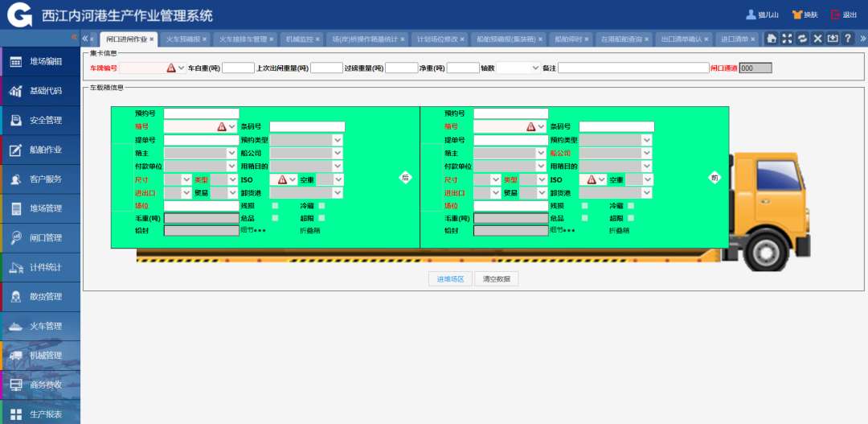
Task: Open 堆场编辑 from the sidebar
Action: (40, 61)
